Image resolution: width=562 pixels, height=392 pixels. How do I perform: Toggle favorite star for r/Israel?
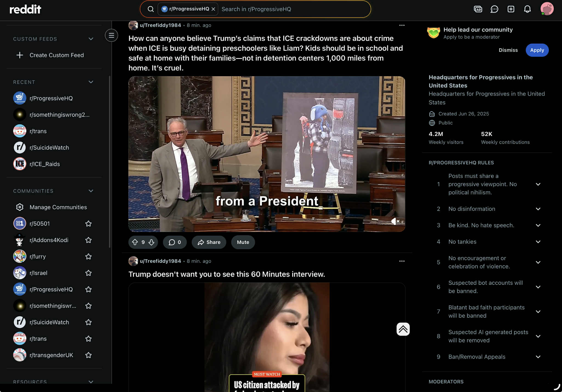(88, 273)
